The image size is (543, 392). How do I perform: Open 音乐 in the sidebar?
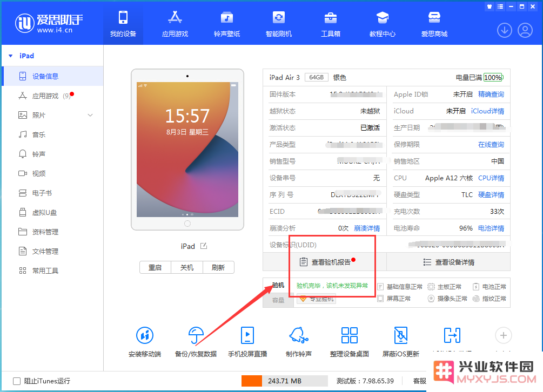point(52,134)
